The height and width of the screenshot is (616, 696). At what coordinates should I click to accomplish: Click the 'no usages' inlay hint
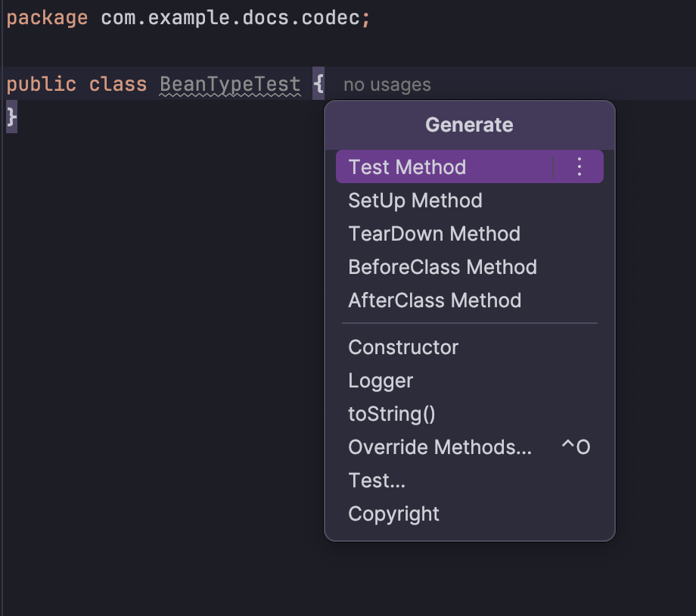(387, 84)
